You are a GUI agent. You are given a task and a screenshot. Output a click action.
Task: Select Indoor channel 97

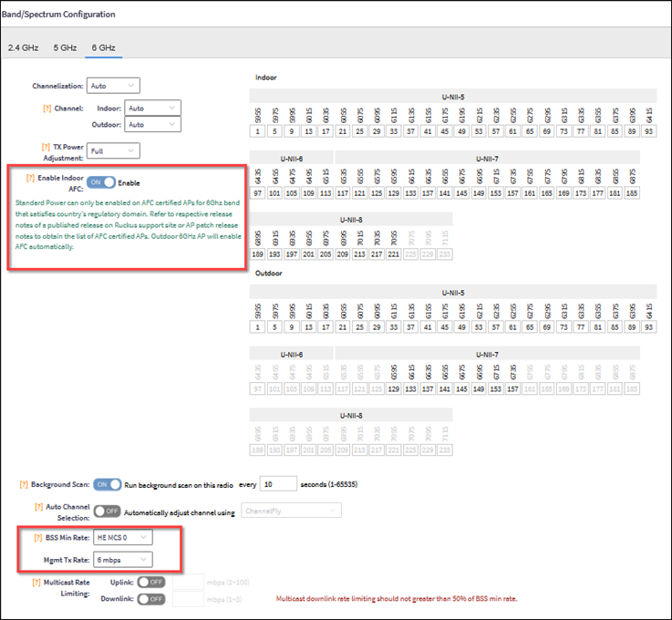pyautogui.click(x=257, y=192)
